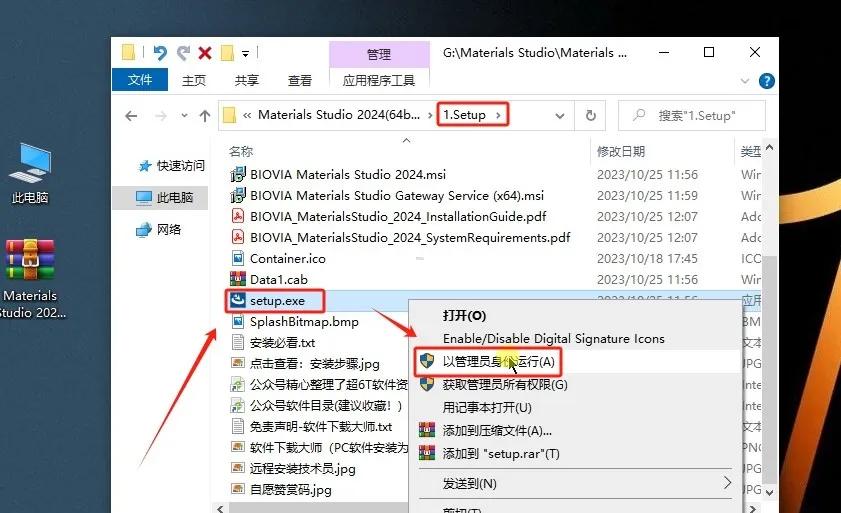This screenshot has height=513, width=841.
Task: Click the red delete X icon in title bar
Action: (205, 53)
